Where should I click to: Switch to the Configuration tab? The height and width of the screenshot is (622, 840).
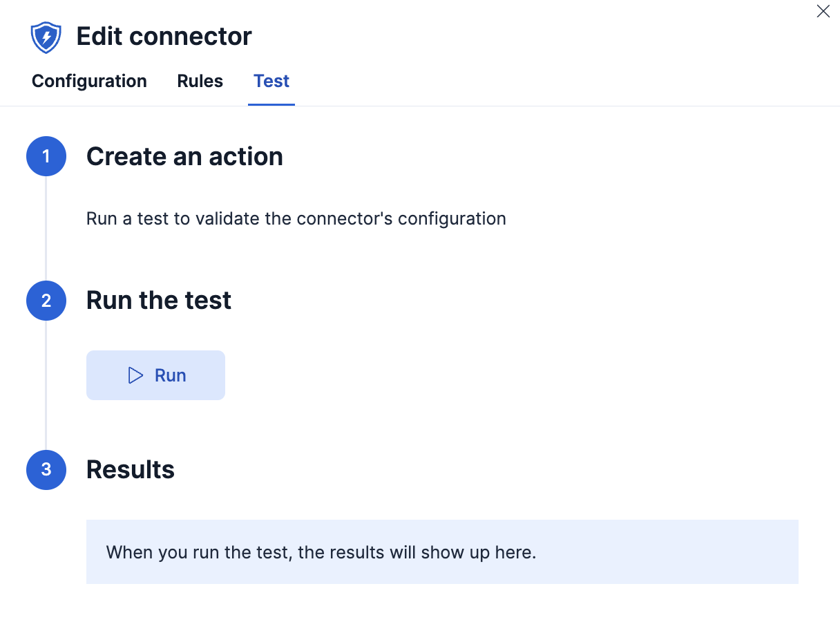[x=88, y=81]
